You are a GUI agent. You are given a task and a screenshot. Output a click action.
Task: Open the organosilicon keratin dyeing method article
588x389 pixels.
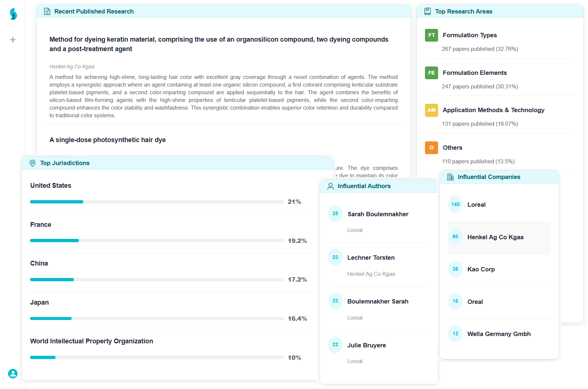(x=219, y=44)
